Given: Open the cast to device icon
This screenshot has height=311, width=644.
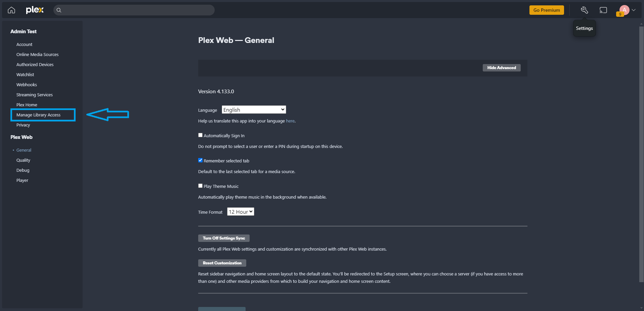Looking at the screenshot, I should pos(603,10).
